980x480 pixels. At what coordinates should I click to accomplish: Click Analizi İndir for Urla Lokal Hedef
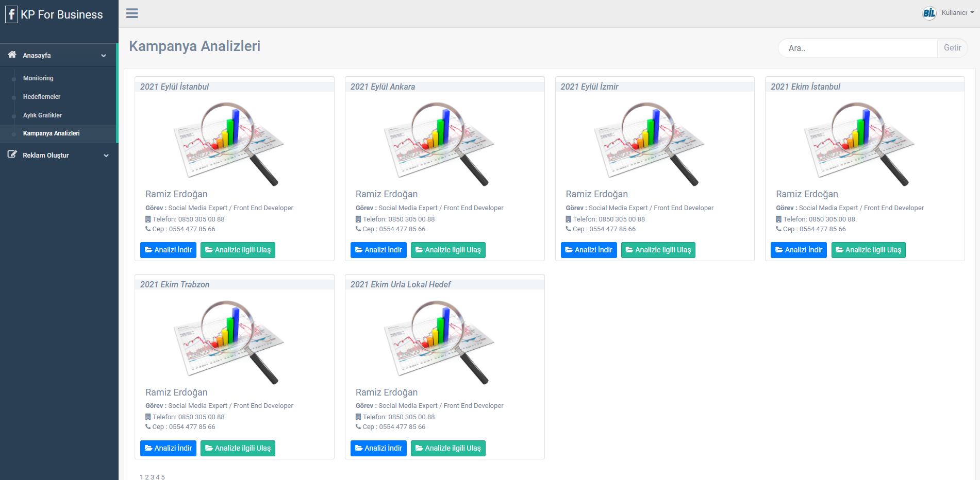coord(378,448)
